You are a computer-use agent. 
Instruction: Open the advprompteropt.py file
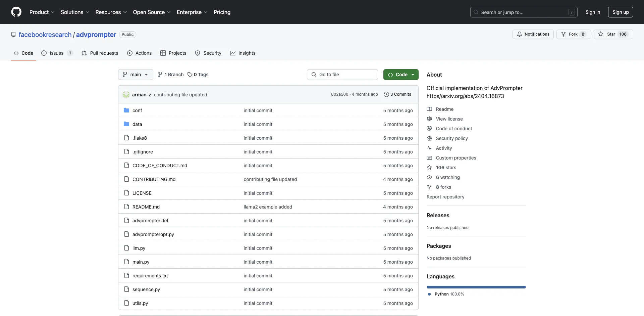pos(153,234)
